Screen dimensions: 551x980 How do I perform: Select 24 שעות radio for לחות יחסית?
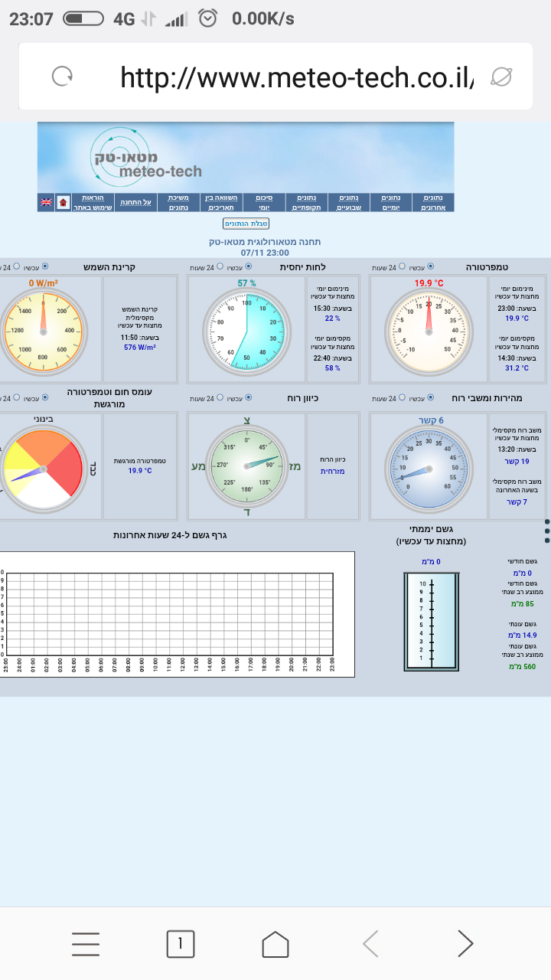click(x=219, y=266)
